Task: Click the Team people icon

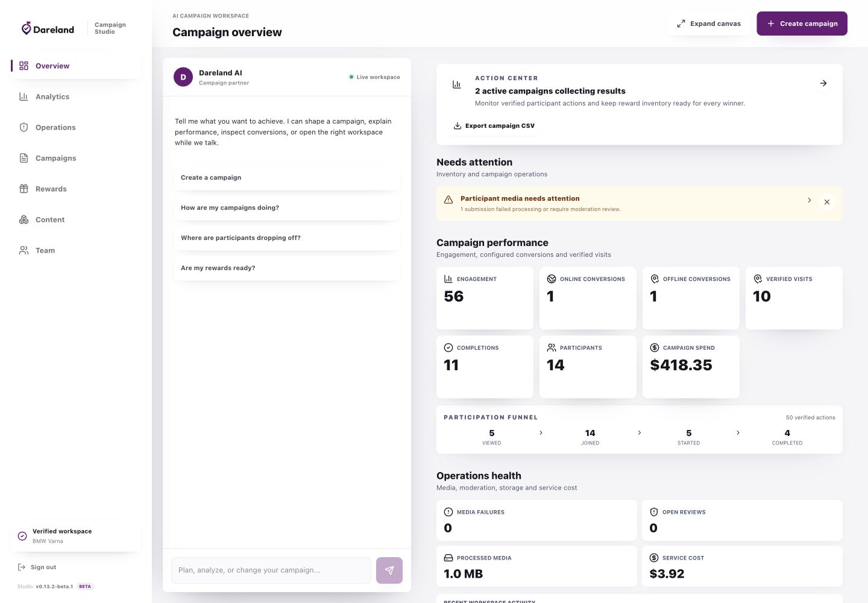Action: click(x=24, y=250)
